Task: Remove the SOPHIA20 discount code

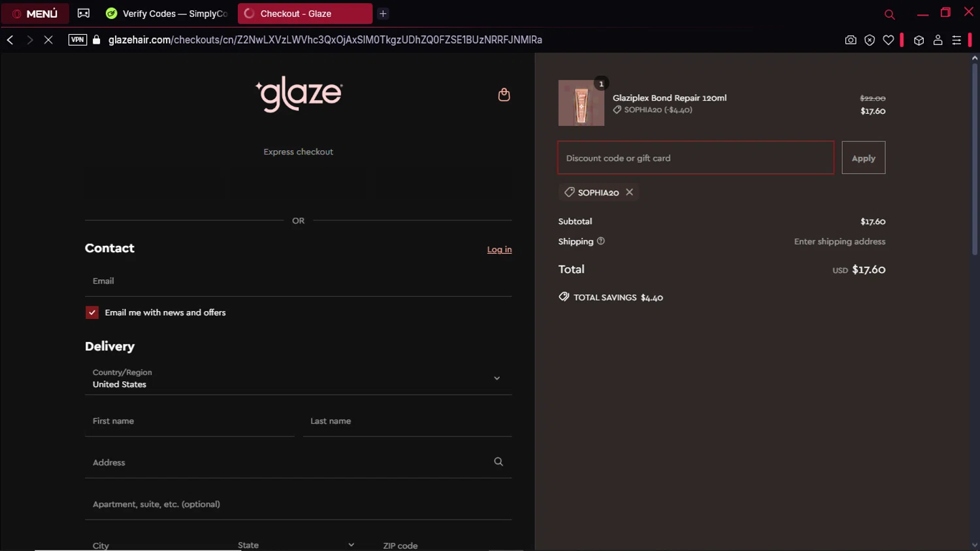Action: point(629,192)
